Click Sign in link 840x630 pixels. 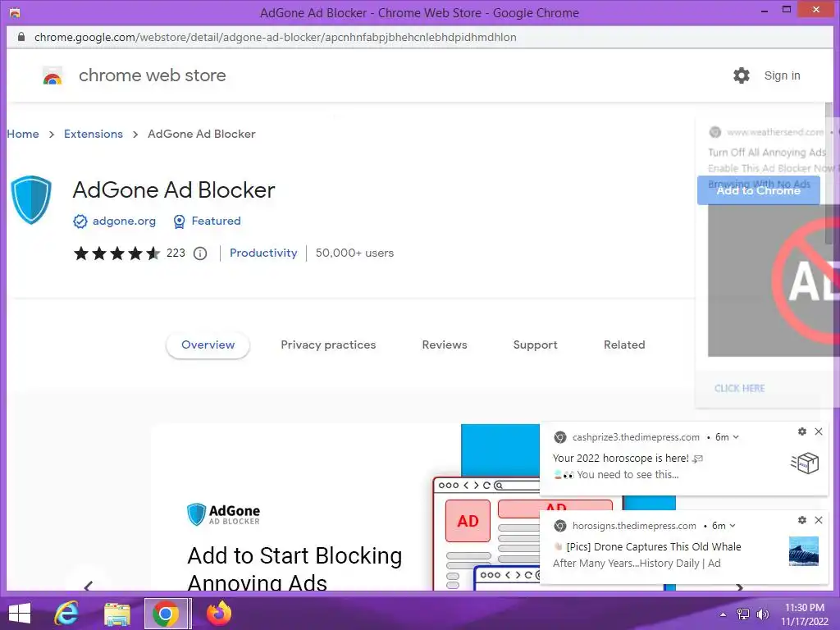[x=782, y=75]
